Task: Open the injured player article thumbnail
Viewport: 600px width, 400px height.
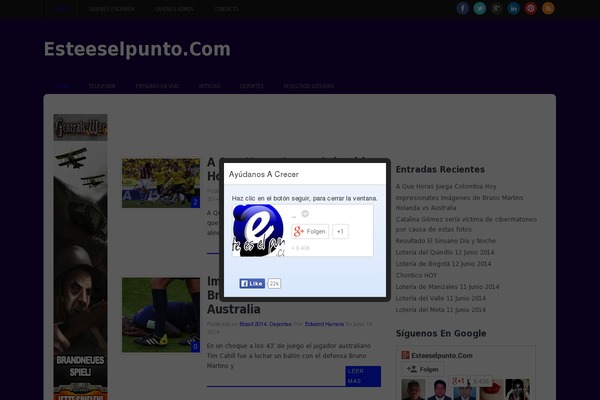Action: pyautogui.click(x=161, y=315)
